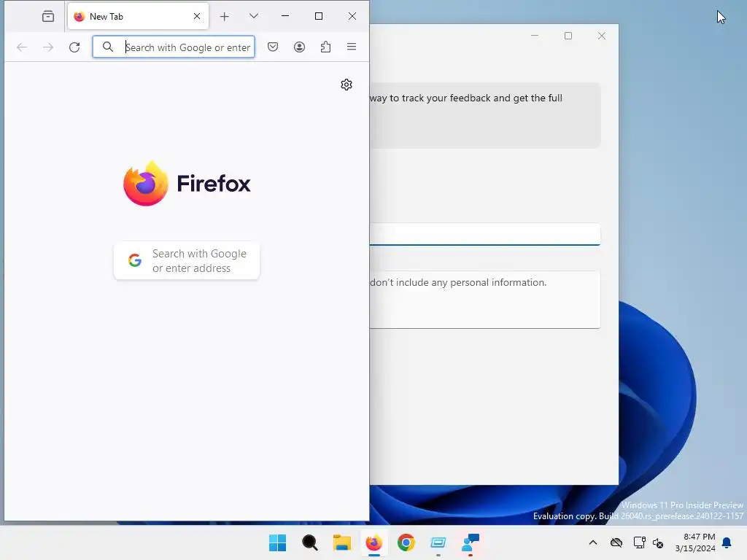Open File Explorer from taskbar
Image resolution: width=747 pixels, height=560 pixels.
pyautogui.click(x=342, y=542)
